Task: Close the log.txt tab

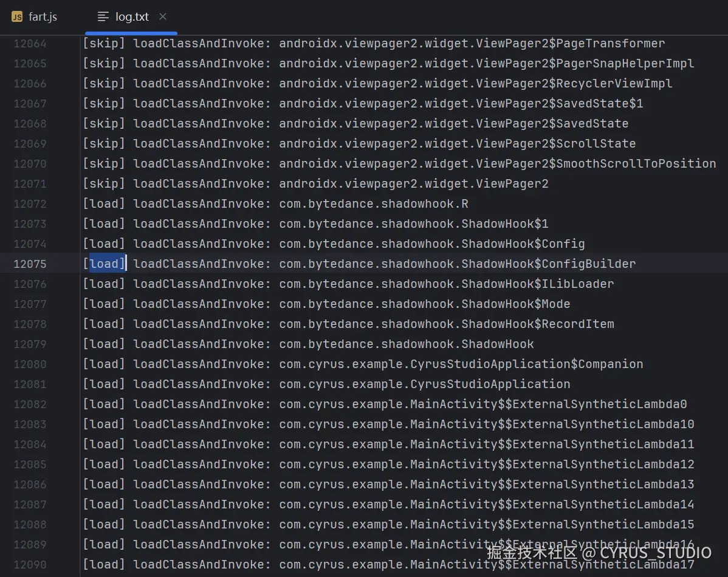Action: (x=162, y=16)
